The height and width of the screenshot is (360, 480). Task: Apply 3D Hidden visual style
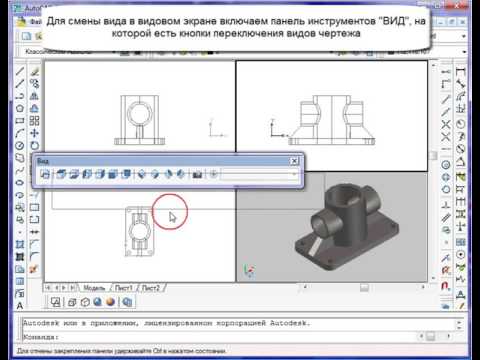(x=85, y=302)
